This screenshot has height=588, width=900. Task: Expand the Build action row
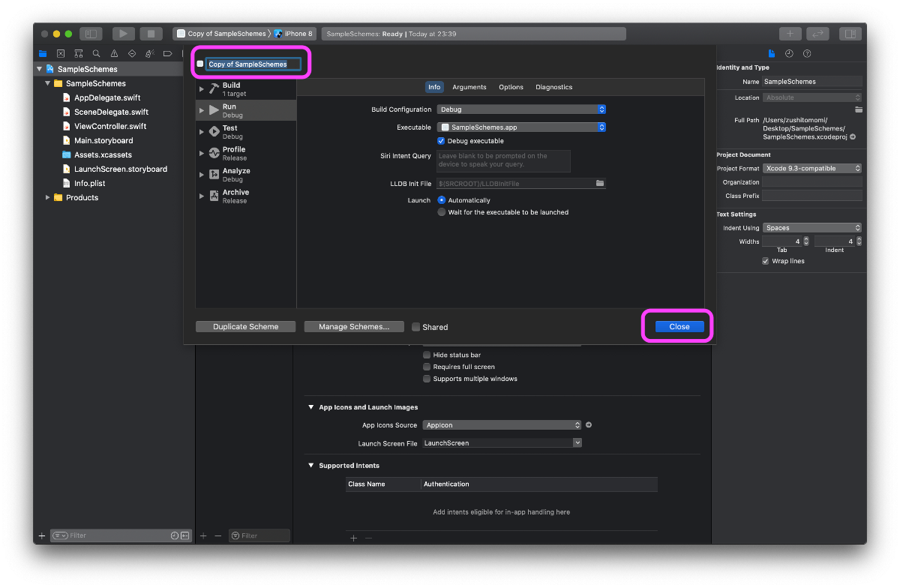click(202, 89)
